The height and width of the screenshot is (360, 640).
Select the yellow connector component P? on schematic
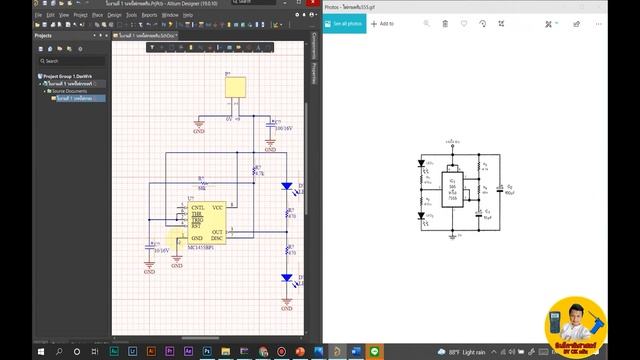pyautogui.click(x=236, y=87)
